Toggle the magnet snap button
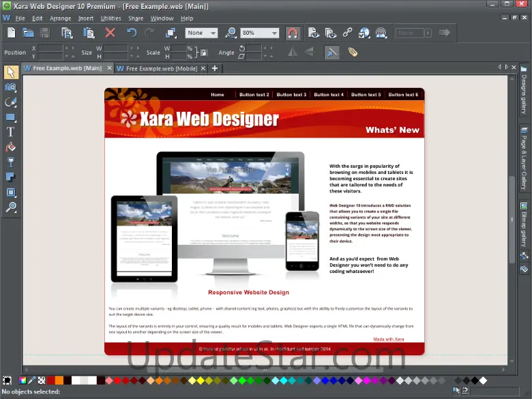Viewport: 532px width, 399px height. (x=292, y=33)
